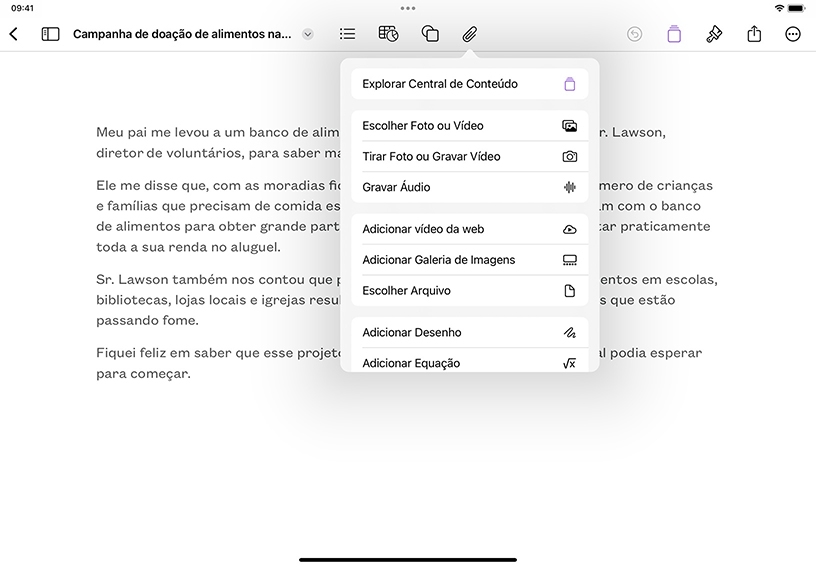Choose Escolher Arquivo option

click(469, 291)
